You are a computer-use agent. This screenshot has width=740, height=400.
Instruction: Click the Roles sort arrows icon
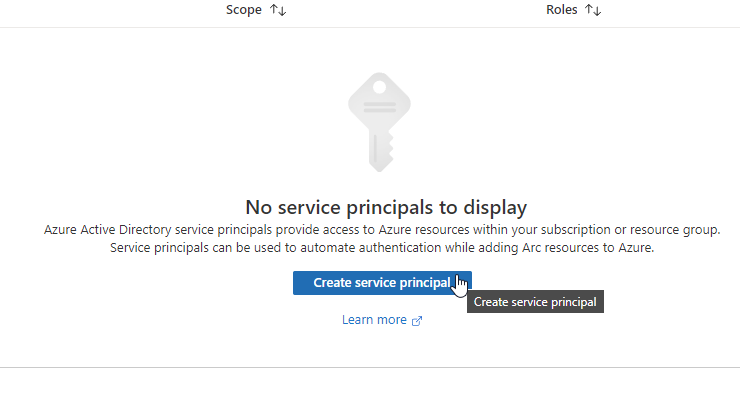pyautogui.click(x=593, y=10)
